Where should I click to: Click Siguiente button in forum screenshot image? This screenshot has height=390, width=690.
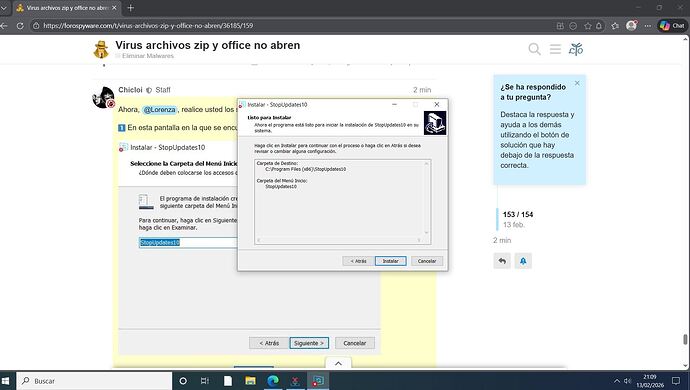(309, 343)
